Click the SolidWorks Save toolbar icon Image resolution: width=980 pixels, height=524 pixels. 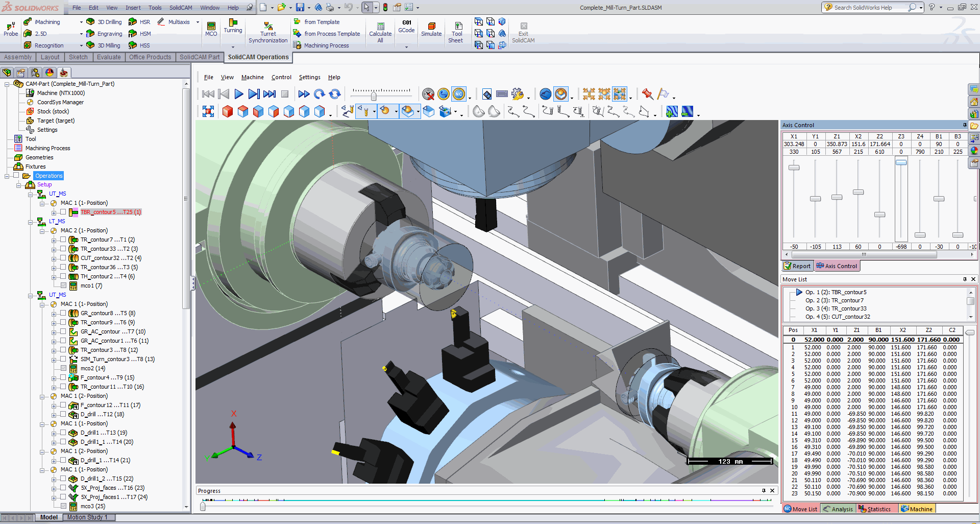tap(300, 7)
